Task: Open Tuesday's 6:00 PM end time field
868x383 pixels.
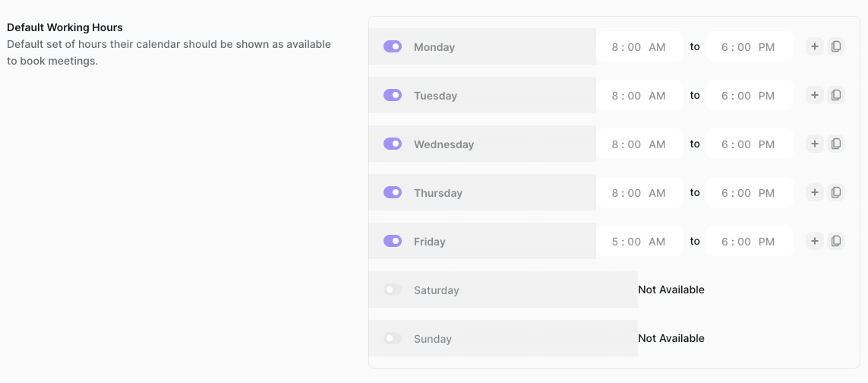Action: (750, 95)
